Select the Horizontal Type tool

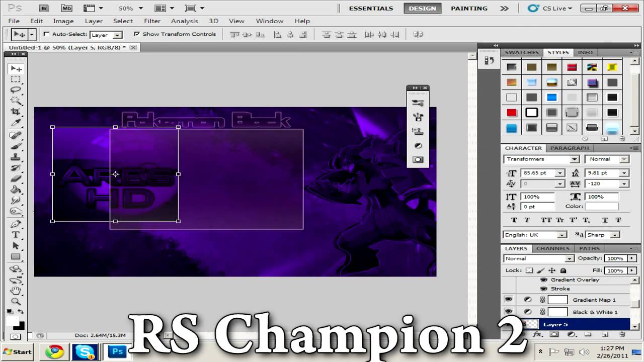click(x=16, y=235)
